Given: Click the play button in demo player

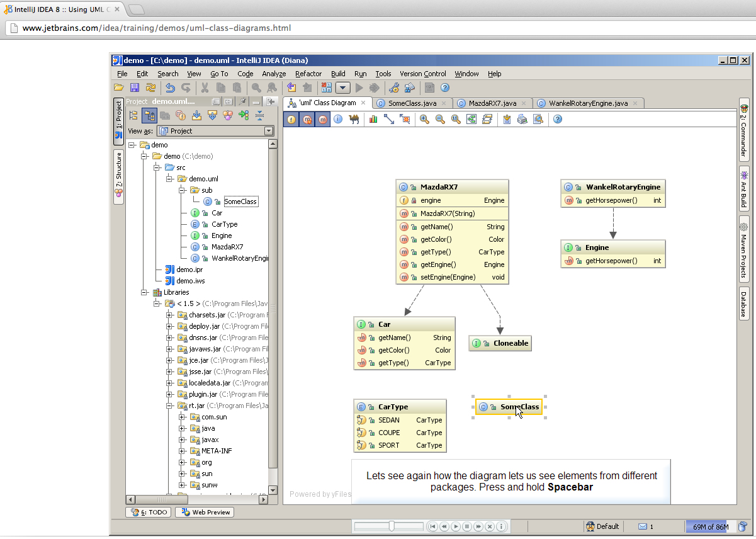Looking at the screenshot, I should point(456,526).
